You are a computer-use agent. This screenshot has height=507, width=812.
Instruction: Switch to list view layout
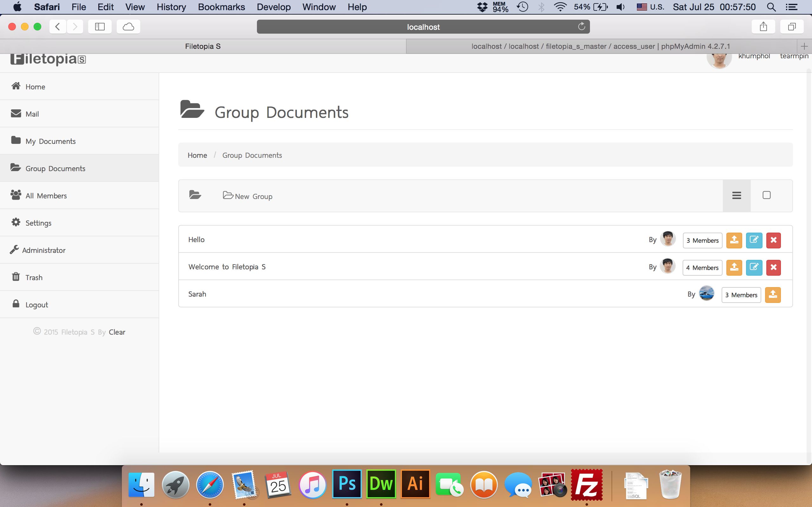point(737,196)
